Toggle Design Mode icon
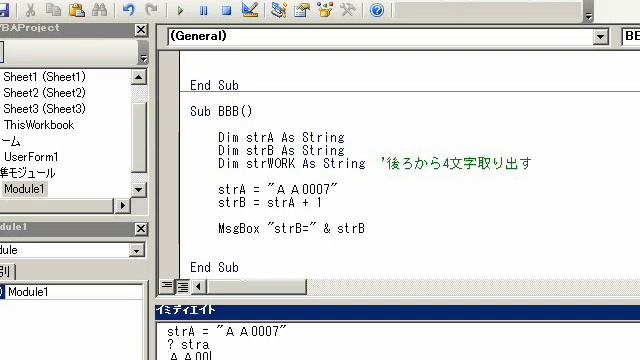640x360 pixels. 250,10
